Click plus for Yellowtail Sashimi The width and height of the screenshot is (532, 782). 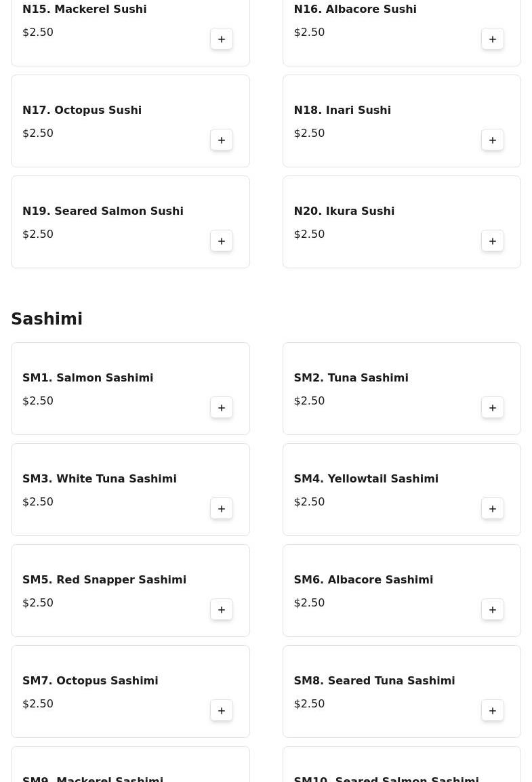click(493, 509)
